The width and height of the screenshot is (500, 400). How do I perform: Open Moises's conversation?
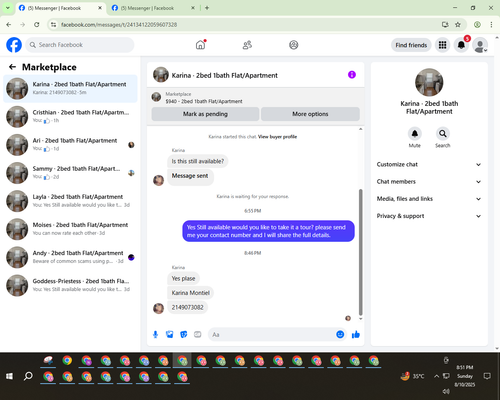pyautogui.click(x=70, y=229)
